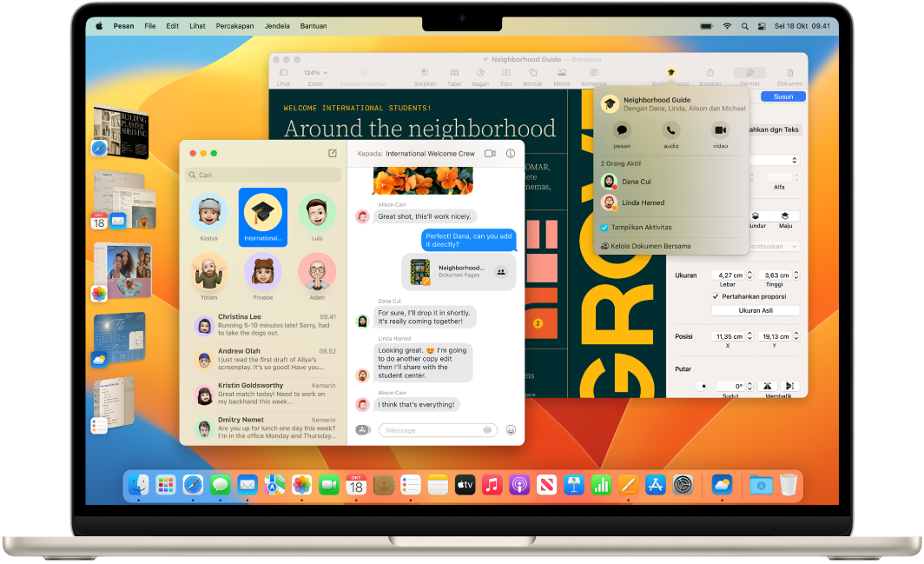Open App Store from the Dock
Image resolution: width=924 pixels, height=564 pixels.
click(x=656, y=485)
